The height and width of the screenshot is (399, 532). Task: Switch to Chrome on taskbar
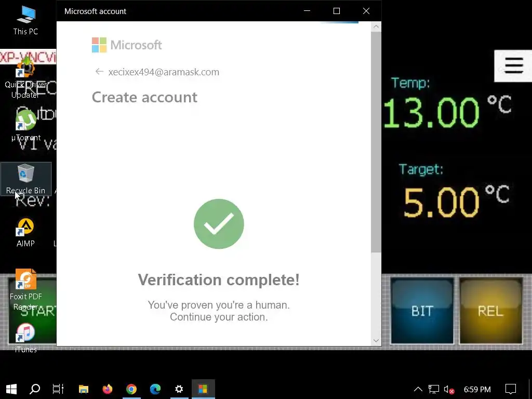[x=131, y=389]
